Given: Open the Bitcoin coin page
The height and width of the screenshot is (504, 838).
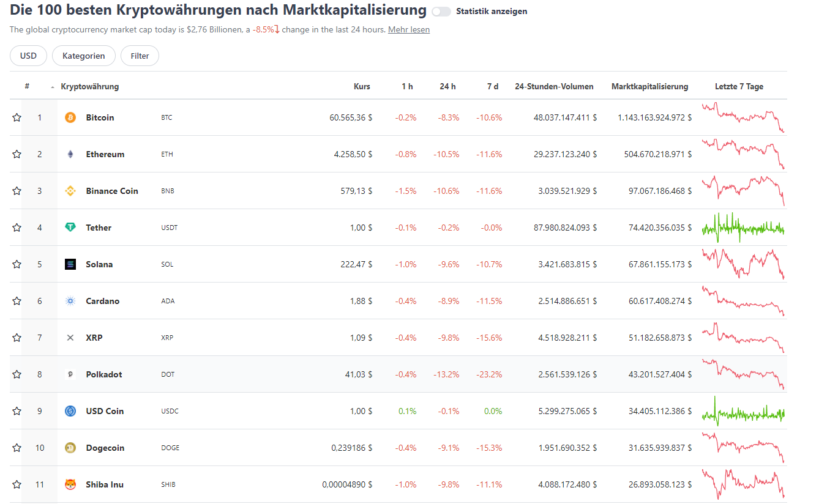Looking at the screenshot, I should point(100,117).
